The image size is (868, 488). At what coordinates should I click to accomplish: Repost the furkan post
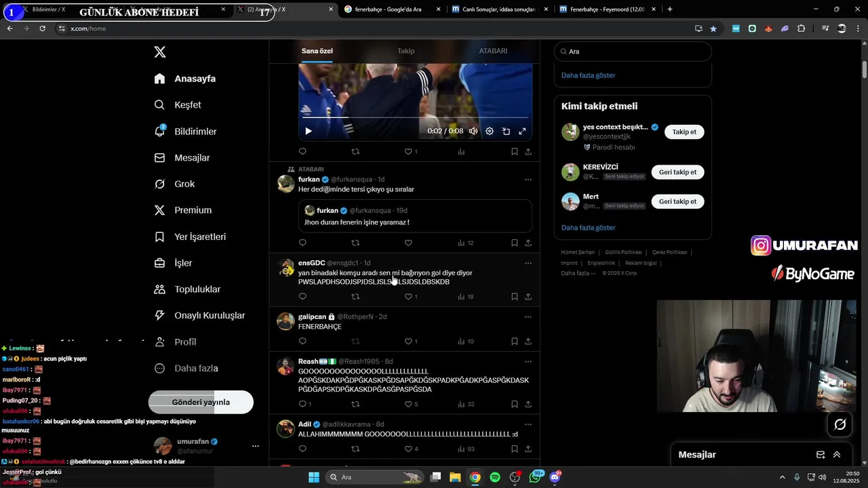pos(355,243)
